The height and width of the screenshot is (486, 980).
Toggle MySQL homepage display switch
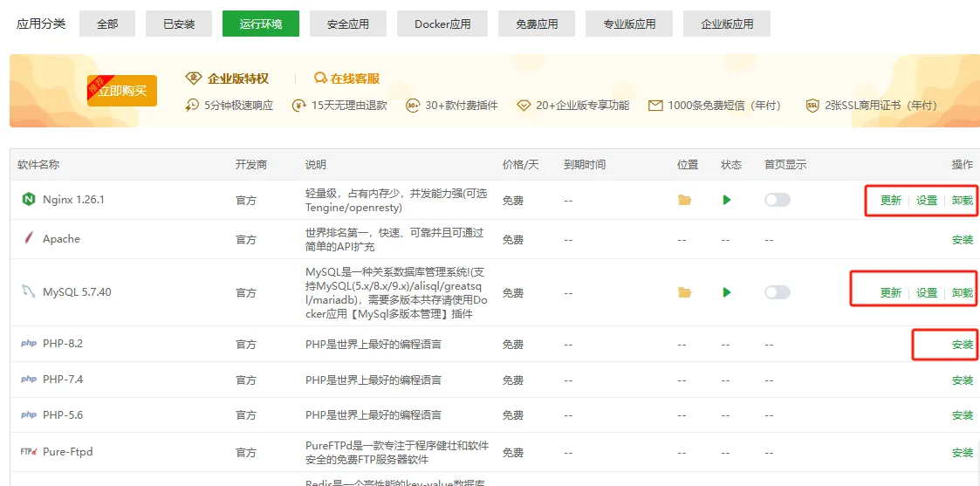tap(778, 292)
